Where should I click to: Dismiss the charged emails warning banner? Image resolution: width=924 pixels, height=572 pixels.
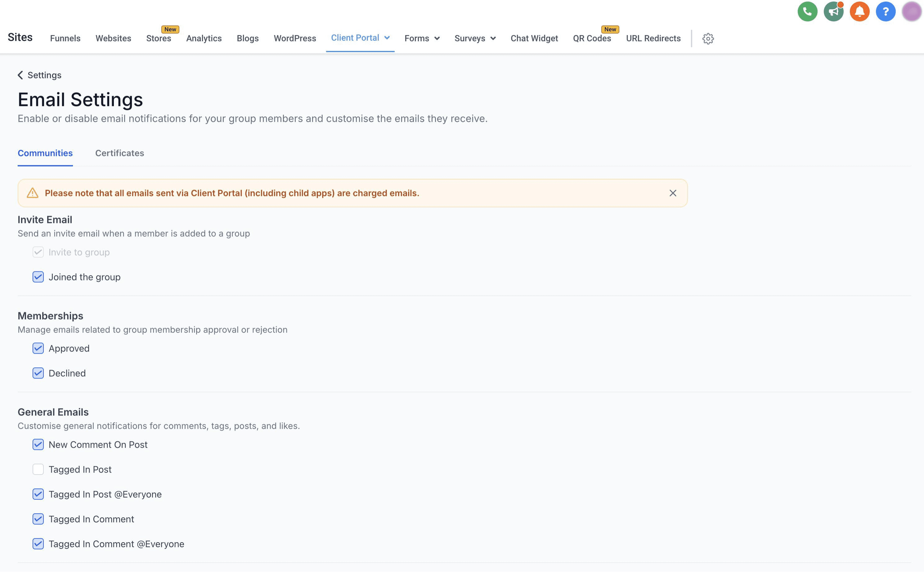(x=673, y=193)
